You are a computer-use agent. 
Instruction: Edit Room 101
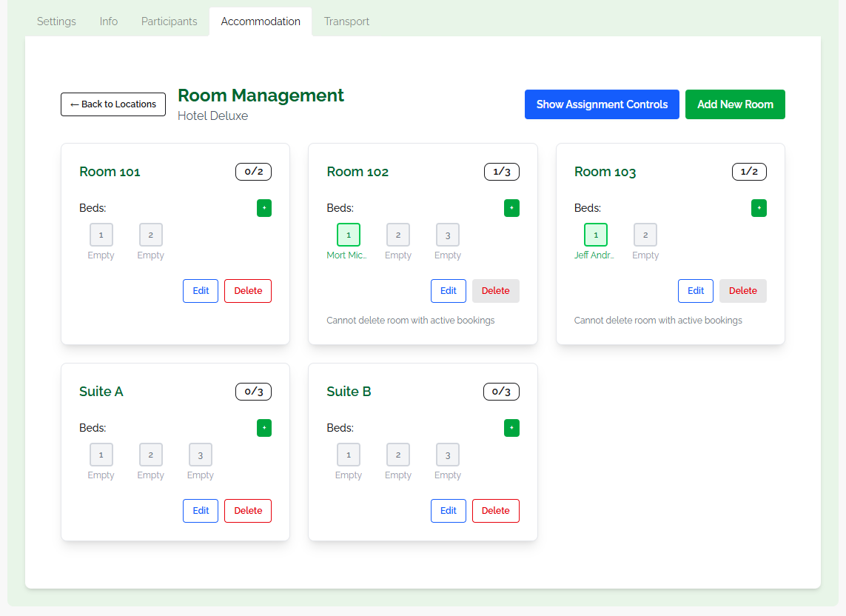coord(201,291)
